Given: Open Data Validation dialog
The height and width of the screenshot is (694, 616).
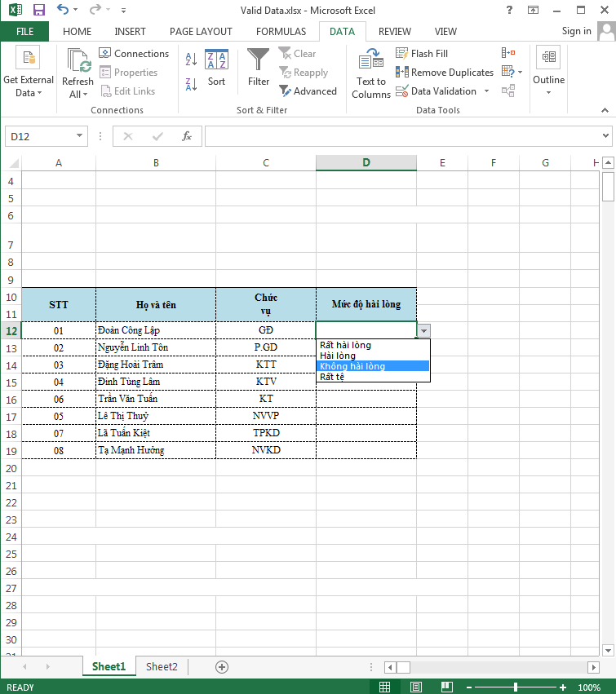Looking at the screenshot, I should click(x=437, y=91).
